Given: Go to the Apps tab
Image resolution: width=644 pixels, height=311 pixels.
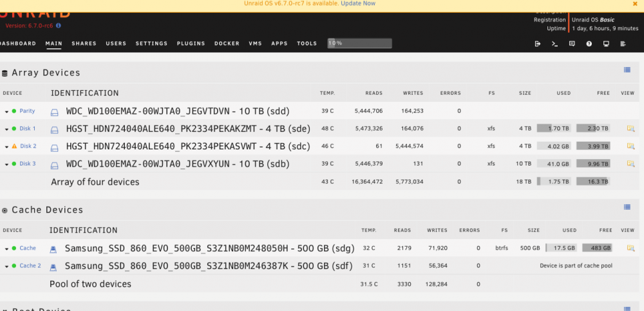Looking at the screenshot, I should tap(279, 44).
